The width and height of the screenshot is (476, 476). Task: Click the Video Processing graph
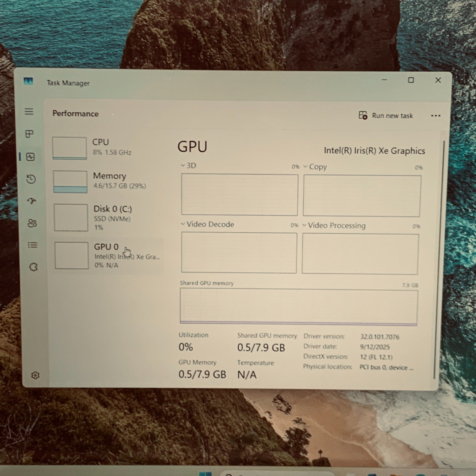(360, 254)
